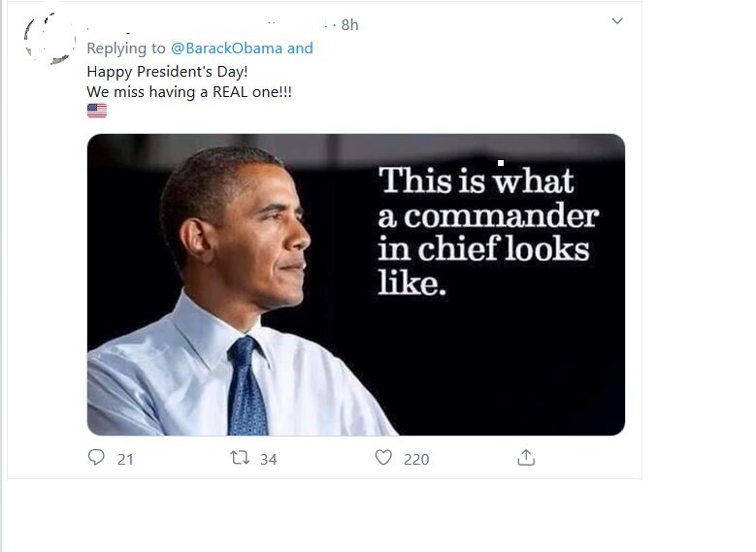Click the retweet count 34
756x552 pixels.
click(268, 459)
